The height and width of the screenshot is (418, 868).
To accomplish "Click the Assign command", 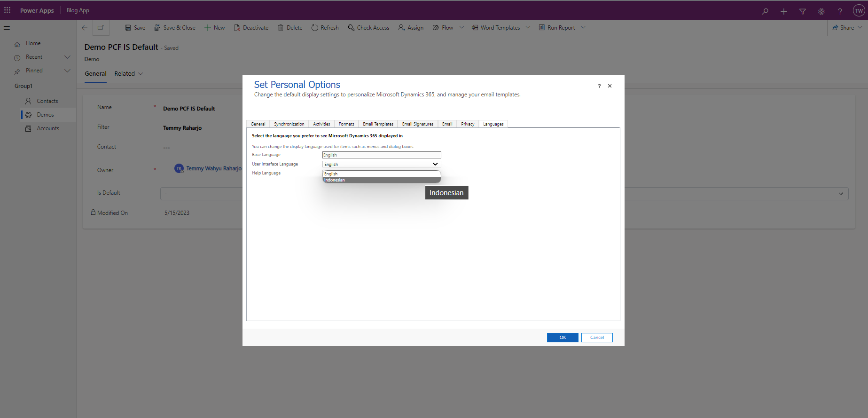I will (x=411, y=28).
